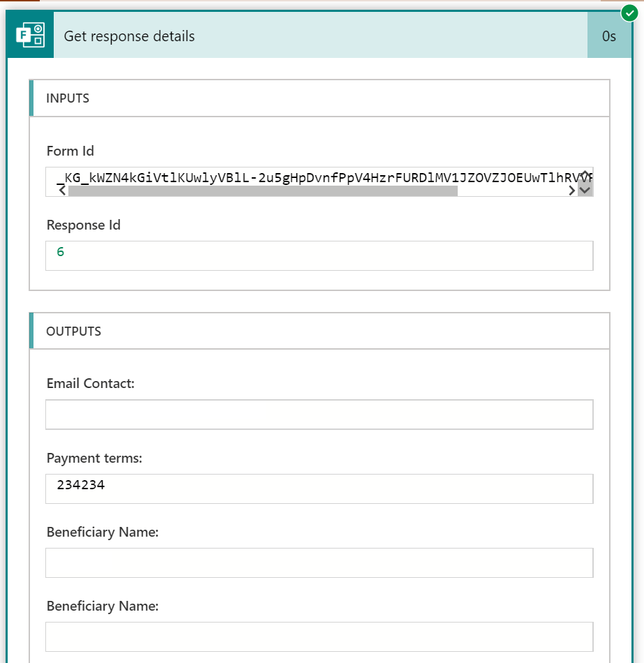644x663 pixels.
Task: Click the Email Contact output field
Action: click(320, 415)
